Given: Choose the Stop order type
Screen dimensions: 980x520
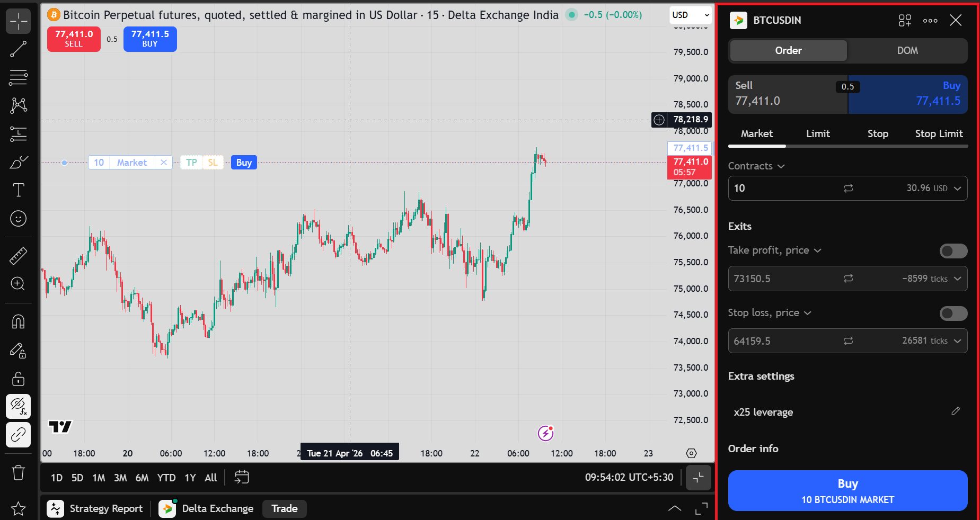Looking at the screenshot, I should point(878,134).
